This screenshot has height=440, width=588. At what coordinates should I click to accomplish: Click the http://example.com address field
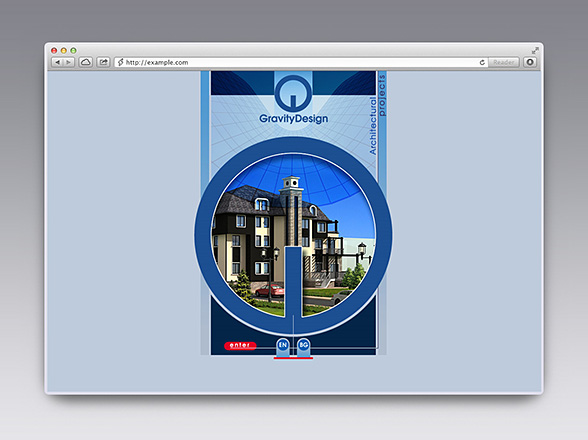[x=301, y=62]
